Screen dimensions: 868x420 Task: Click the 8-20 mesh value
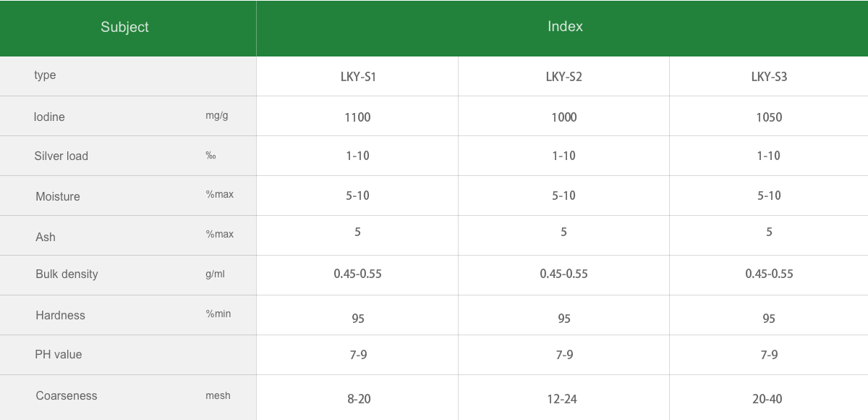tap(359, 399)
